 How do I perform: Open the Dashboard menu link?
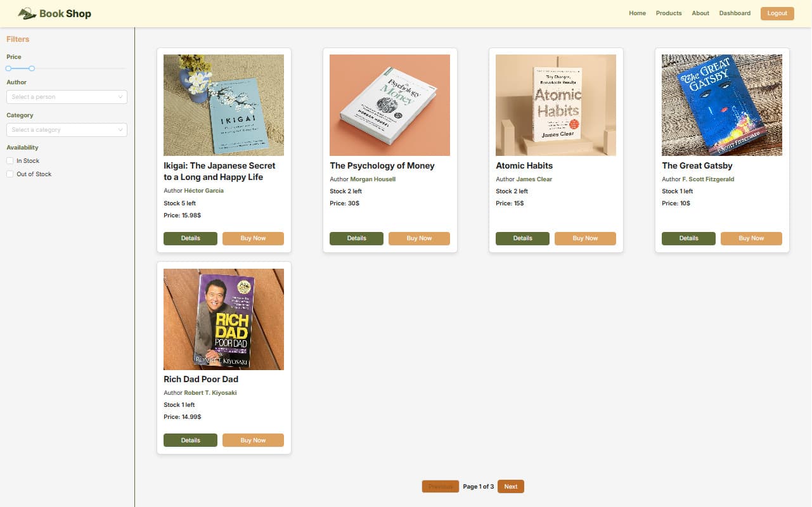(735, 13)
